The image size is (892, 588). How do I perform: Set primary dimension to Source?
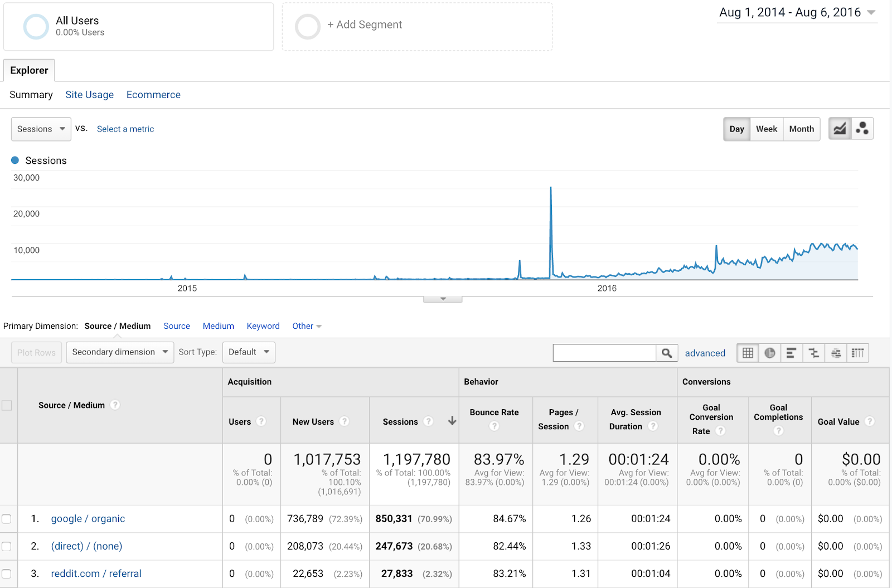177,326
